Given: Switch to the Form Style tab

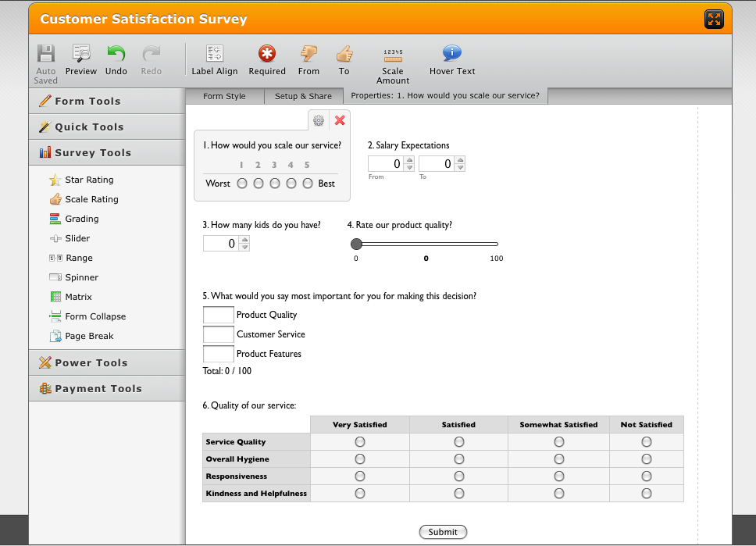Looking at the screenshot, I should [x=224, y=96].
